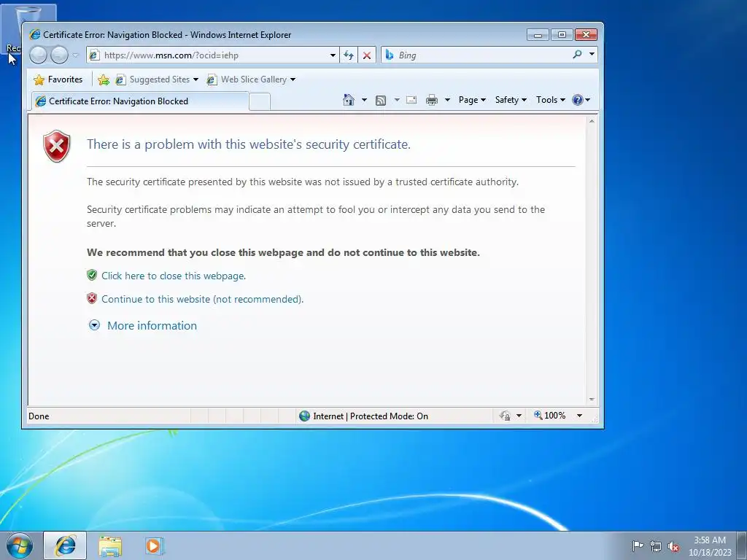The height and width of the screenshot is (560, 747).
Task: Click the RSS Feeds icon
Action: 381,100
